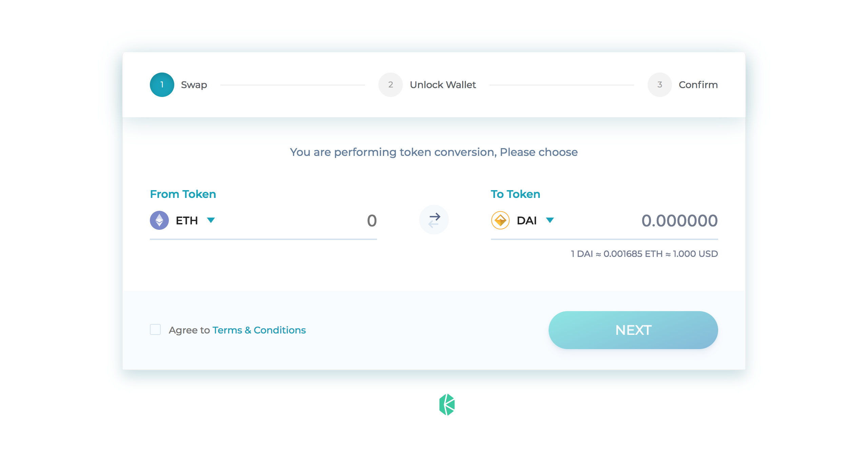
Task: Focus the To Token amount field
Action: coord(679,221)
